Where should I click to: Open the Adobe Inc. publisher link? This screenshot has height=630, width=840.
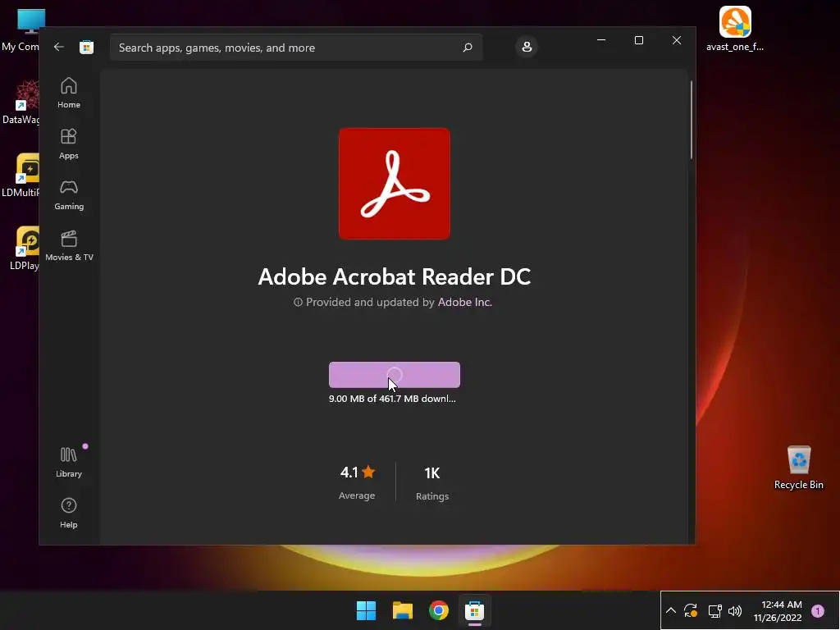[465, 302]
